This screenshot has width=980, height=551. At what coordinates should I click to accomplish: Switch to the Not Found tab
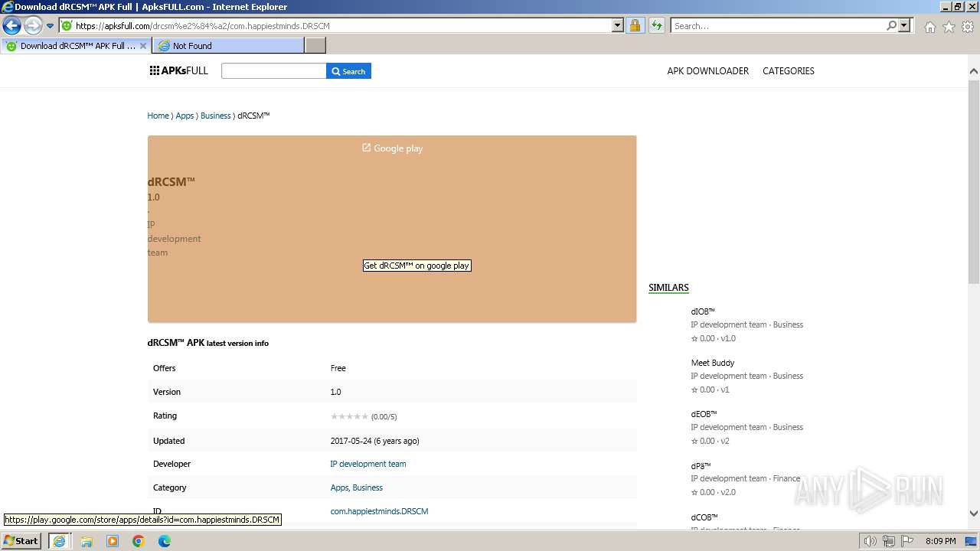(x=229, y=46)
